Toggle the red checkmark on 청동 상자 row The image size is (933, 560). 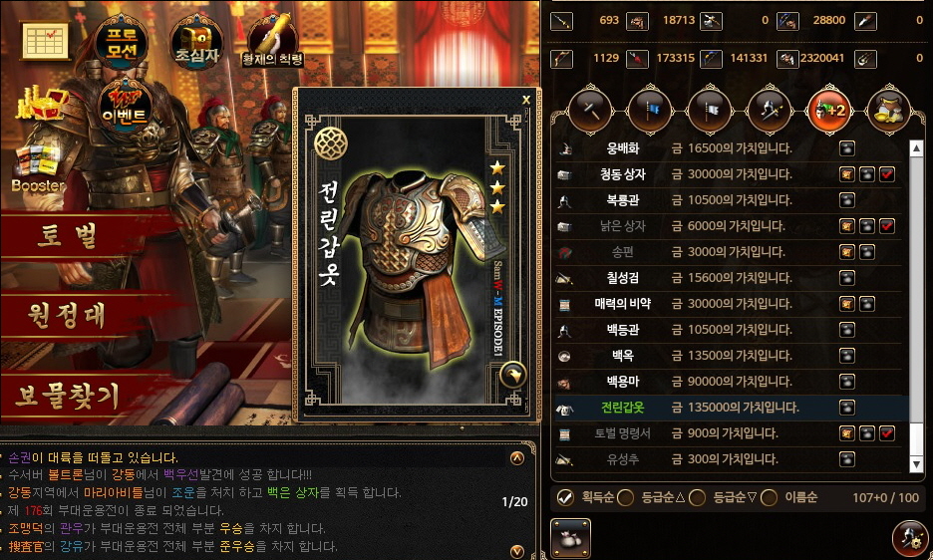887,174
